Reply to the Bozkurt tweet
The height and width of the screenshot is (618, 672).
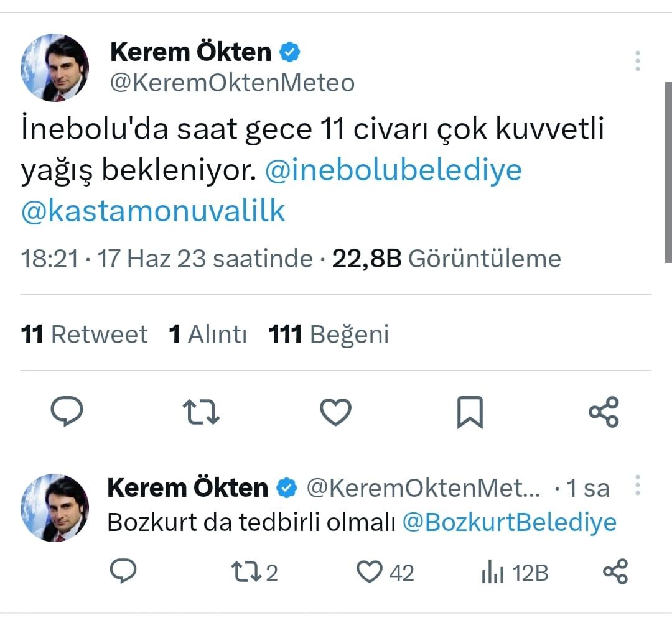(x=123, y=571)
